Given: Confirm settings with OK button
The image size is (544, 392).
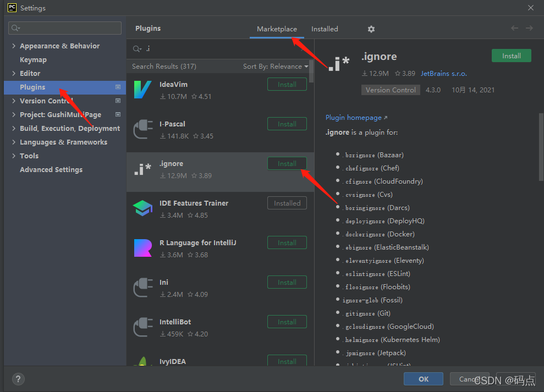Looking at the screenshot, I should tap(424, 379).
